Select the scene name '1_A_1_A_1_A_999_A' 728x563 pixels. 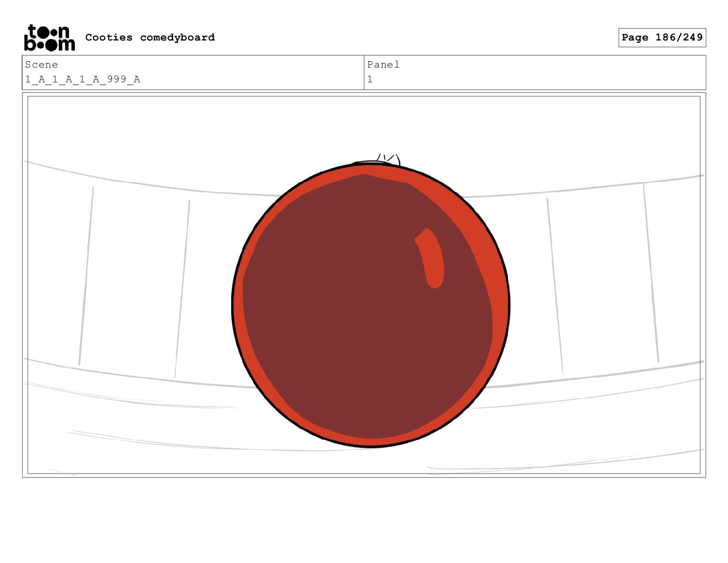point(83,79)
